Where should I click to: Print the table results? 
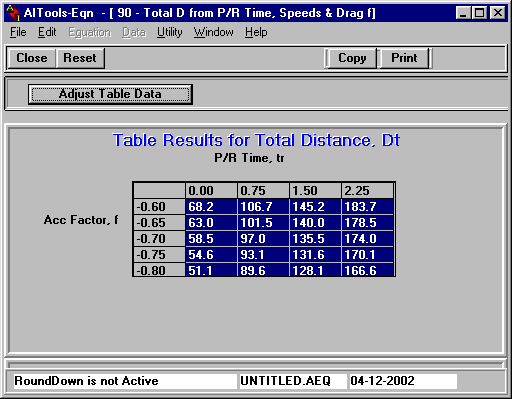tap(404, 58)
